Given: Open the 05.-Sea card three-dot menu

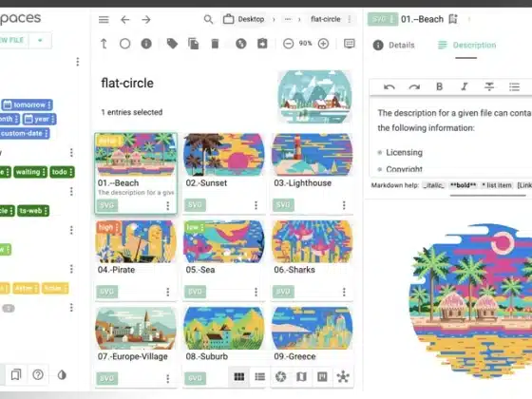Looking at the screenshot, I should point(256,292).
